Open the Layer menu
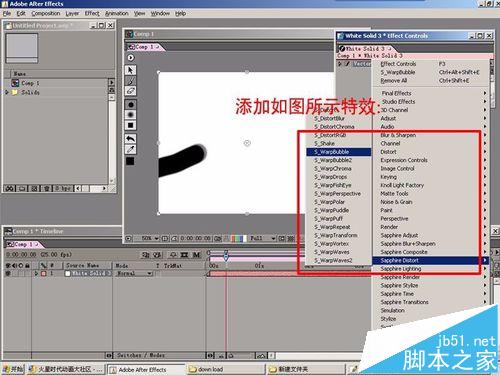500x375 pixels. [72, 13]
